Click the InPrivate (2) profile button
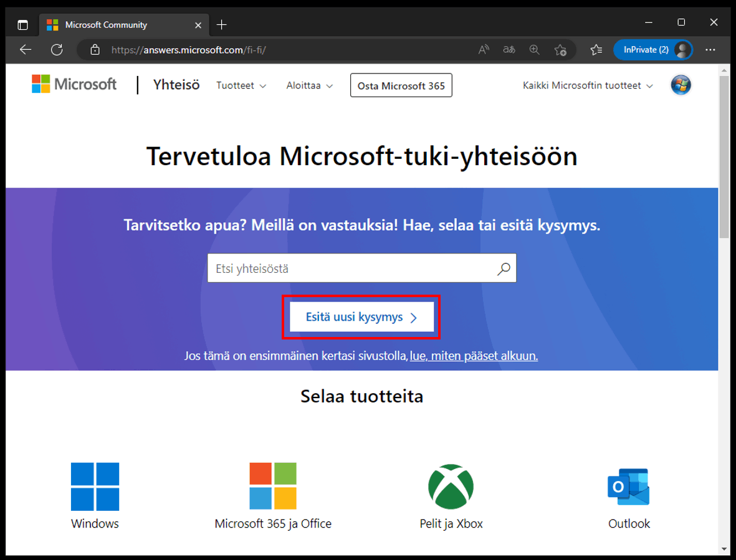 [653, 50]
